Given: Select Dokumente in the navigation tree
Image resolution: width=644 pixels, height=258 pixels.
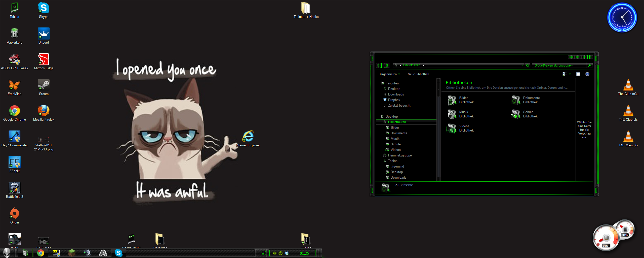Looking at the screenshot, I should tap(399, 133).
